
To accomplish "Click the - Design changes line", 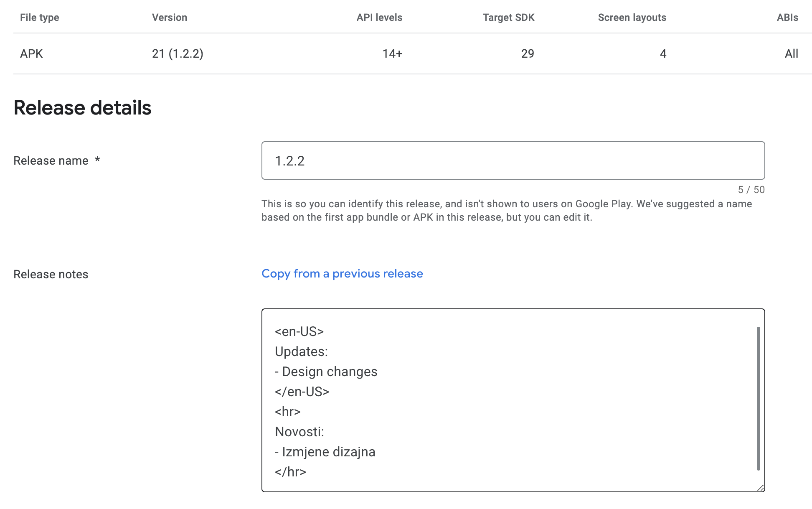I will [326, 372].
